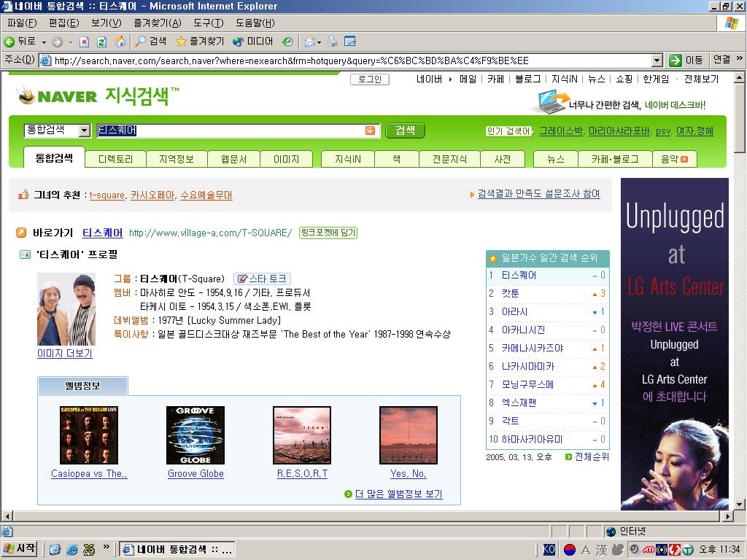Open the 더 많은 앨범정보 보기 link

(x=399, y=494)
